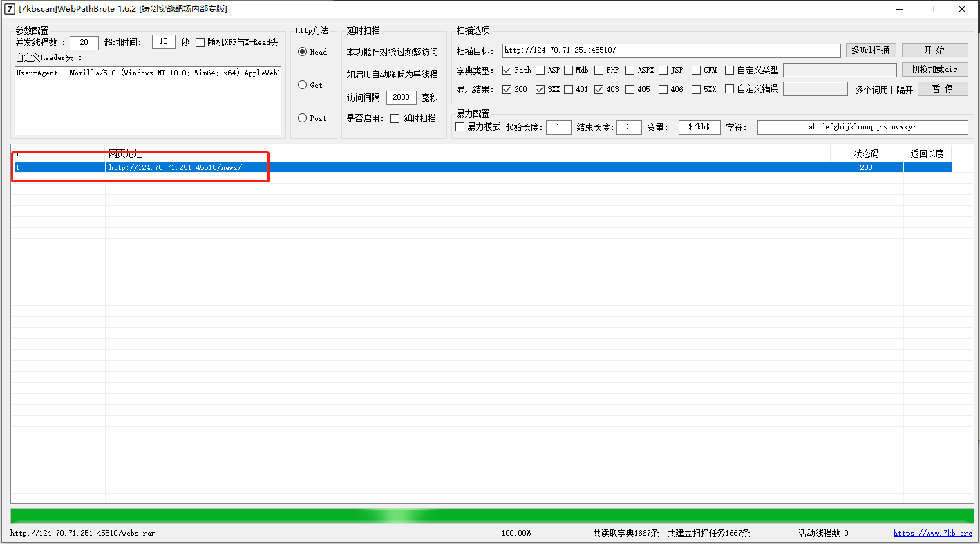Screen dimensions: 980x544
Task: Enable the 自定义类型 checkbox
Action: [x=729, y=70]
